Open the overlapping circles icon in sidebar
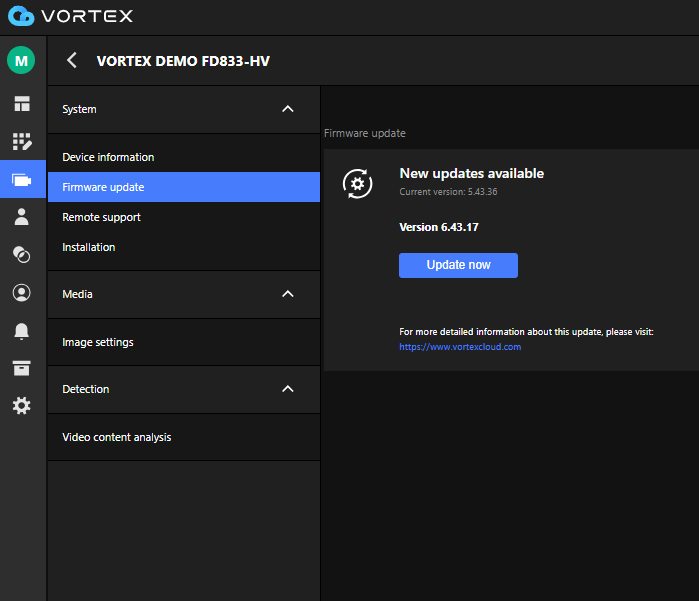699x601 pixels. click(x=21, y=255)
